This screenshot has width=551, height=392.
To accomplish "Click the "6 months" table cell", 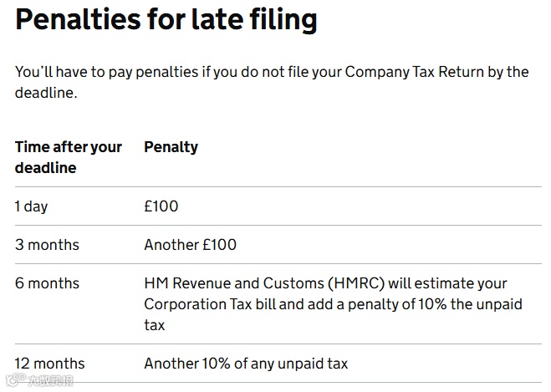I will 47,283.
